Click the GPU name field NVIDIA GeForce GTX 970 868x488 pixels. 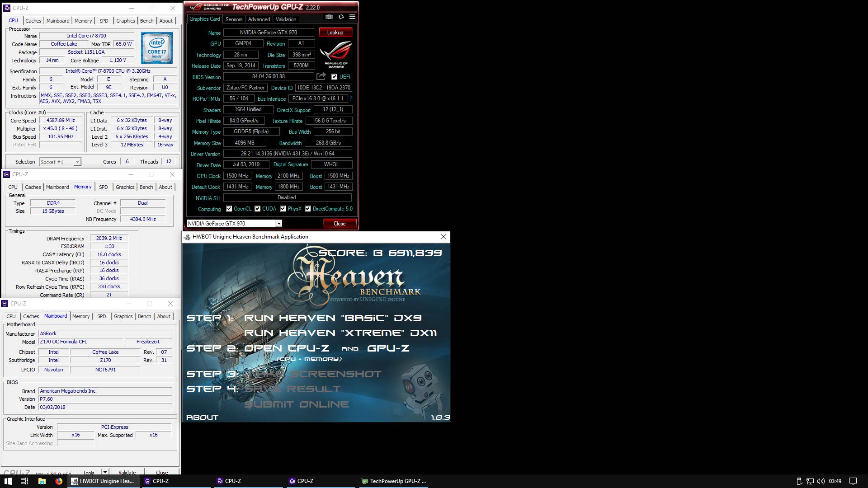tap(269, 33)
